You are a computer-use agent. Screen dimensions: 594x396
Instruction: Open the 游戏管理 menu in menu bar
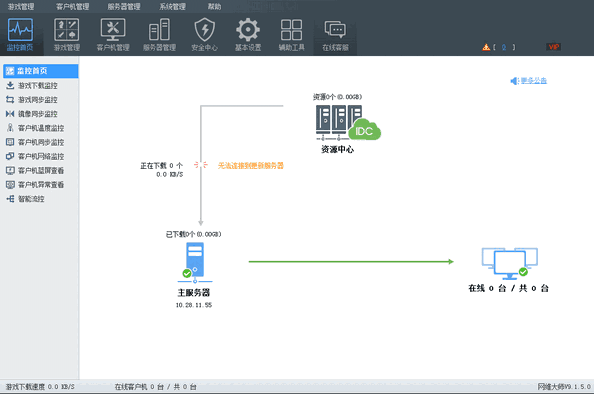pos(21,6)
